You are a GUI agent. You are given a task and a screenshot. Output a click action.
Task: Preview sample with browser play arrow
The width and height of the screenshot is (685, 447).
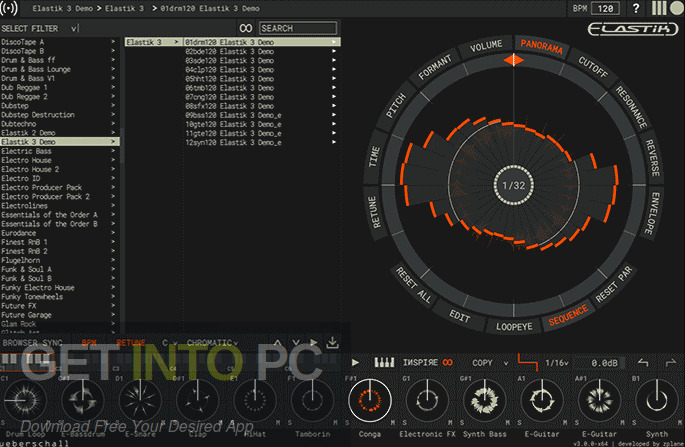tap(314, 343)
